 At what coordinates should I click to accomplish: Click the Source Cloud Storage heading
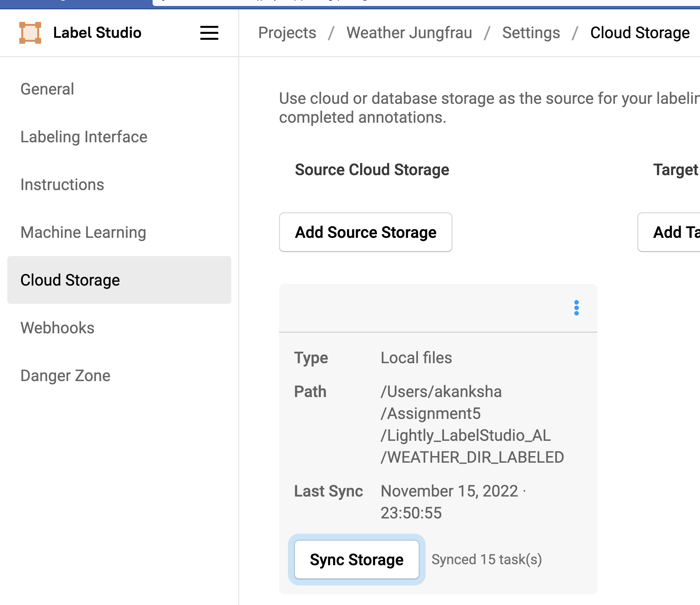click(x=372, y=169)
